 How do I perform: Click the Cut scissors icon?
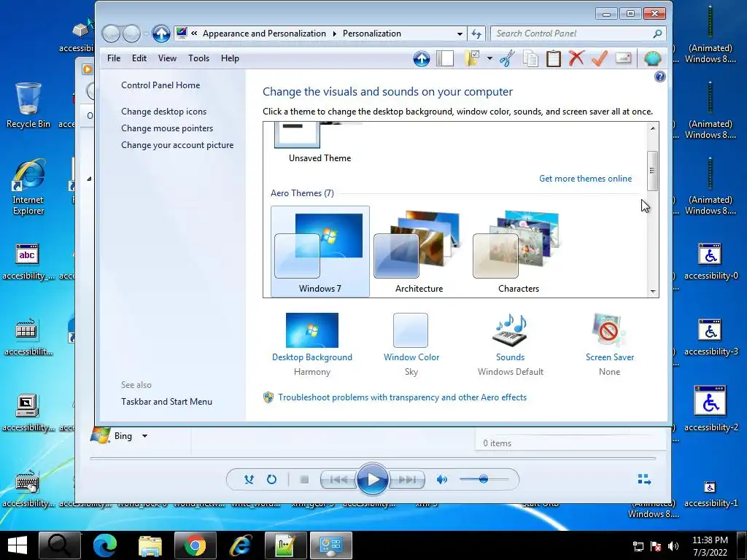tap(507, 58)
